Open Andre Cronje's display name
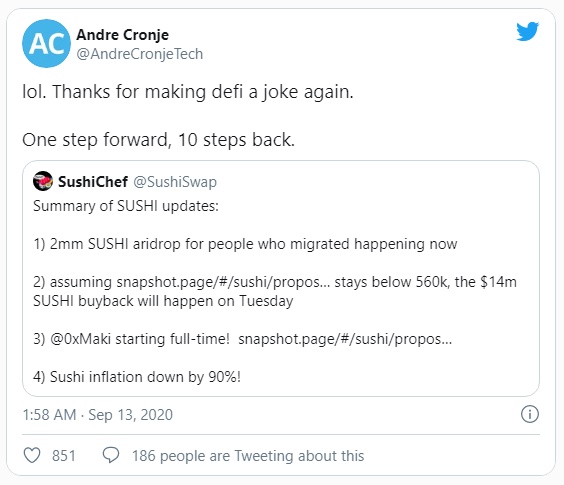564x485 pixels. click(x=122, y=35)
